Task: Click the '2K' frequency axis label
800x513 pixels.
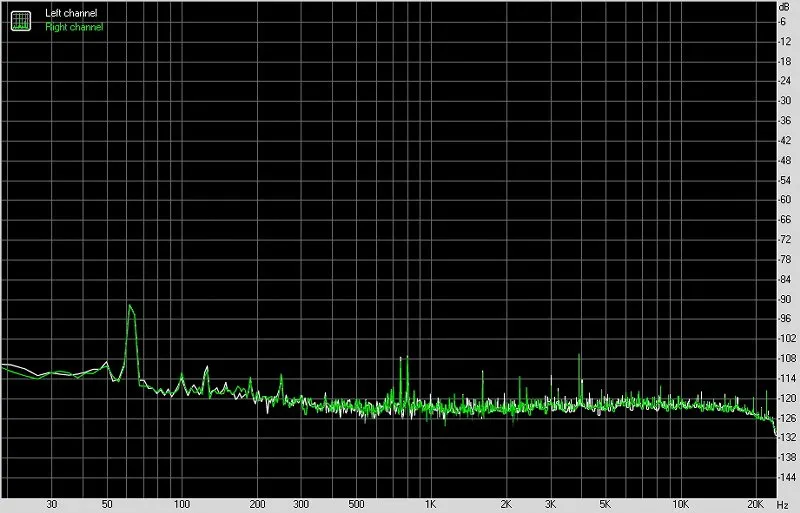Action: point(506,505)
